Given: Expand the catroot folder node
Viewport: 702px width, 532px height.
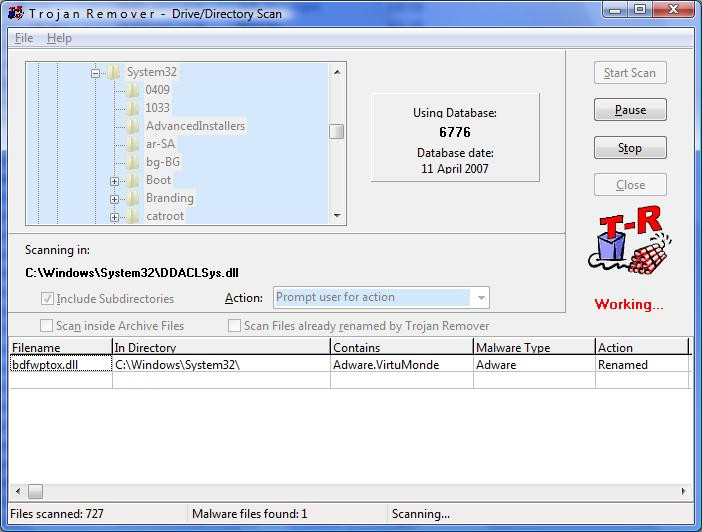Looking at the screenshot, I should [114, 217].
